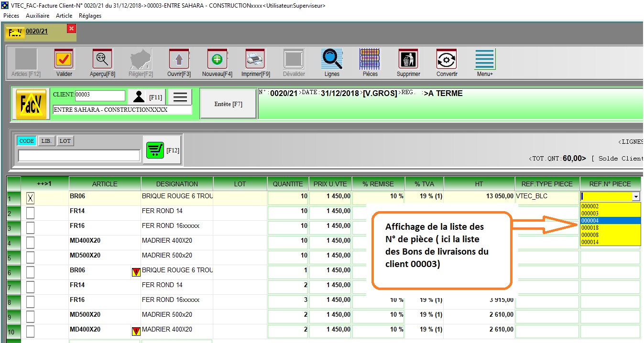Choose 000018 in the piece list
The image size is (644, 343).
pyautogui.click(x=610, y=228)
